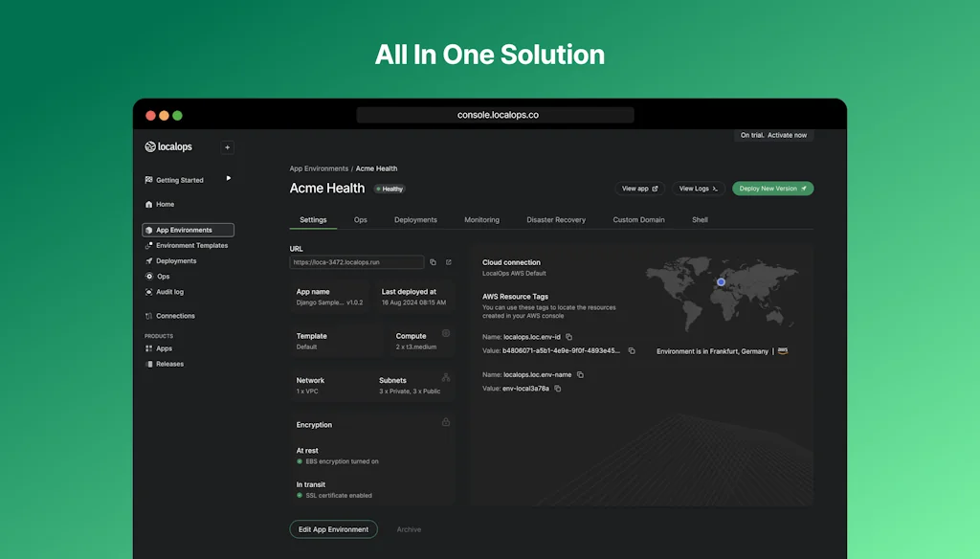The width and height of the screenshot is (980, 559).
Task: Click the Healthy status badge
Action: point(389,189)
